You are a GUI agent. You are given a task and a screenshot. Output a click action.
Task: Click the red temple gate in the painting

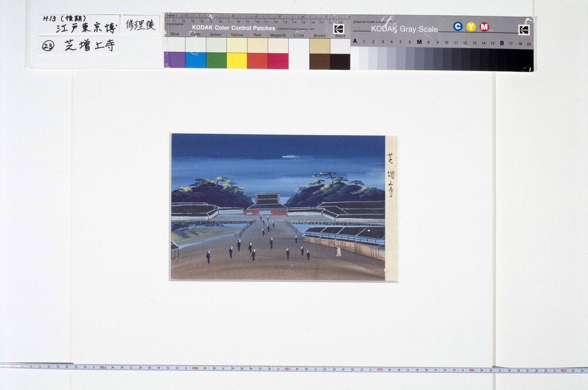(266, 212)
